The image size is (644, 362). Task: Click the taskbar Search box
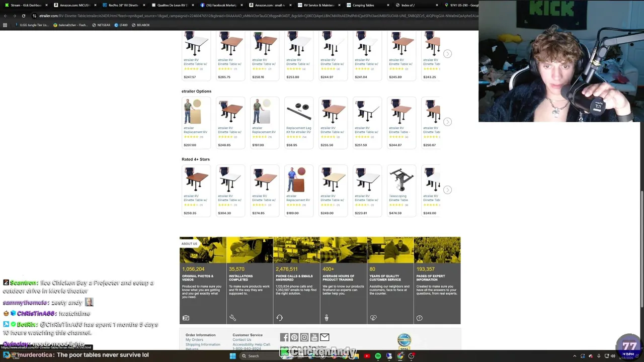click(x=259, y=356)
